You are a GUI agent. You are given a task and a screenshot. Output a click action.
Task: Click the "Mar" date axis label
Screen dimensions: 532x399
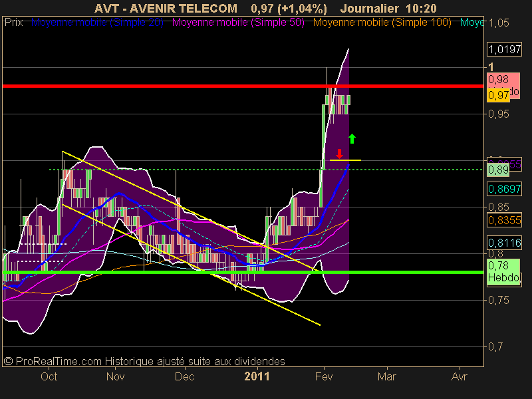pyautogui.click(x=387, y=376)
